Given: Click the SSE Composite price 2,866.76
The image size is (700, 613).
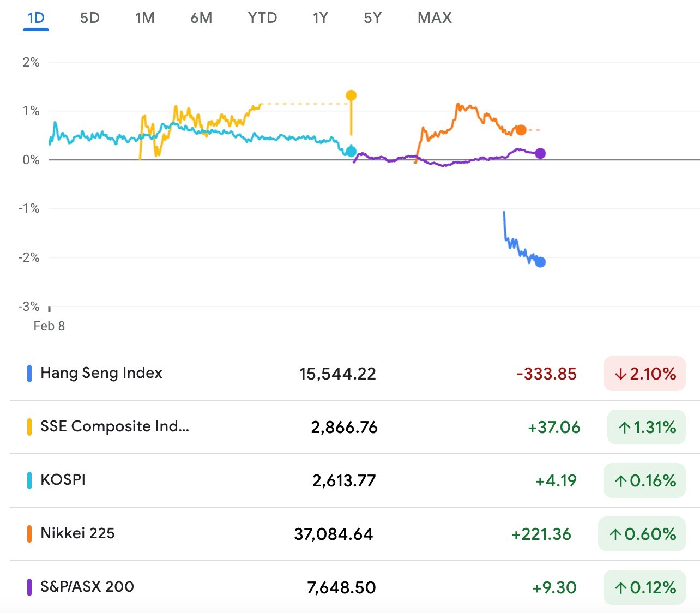Looking at the screenshot, I should tap(345, 428).
